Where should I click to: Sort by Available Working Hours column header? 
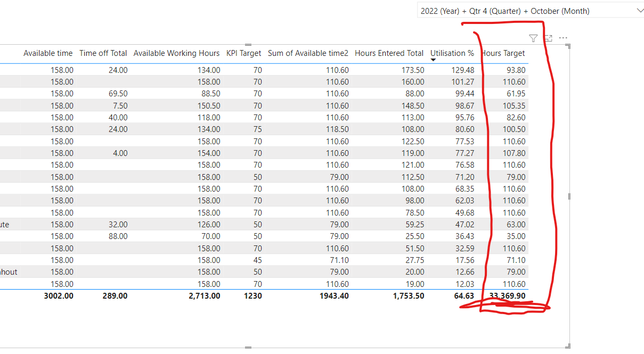[x=176, y=53]
